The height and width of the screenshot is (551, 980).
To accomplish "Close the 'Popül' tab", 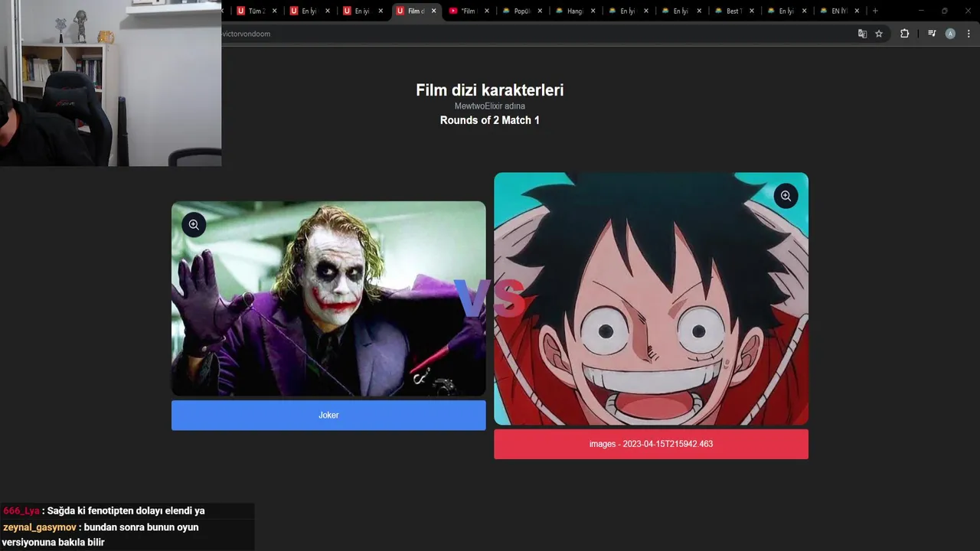I will coord(540,11).
